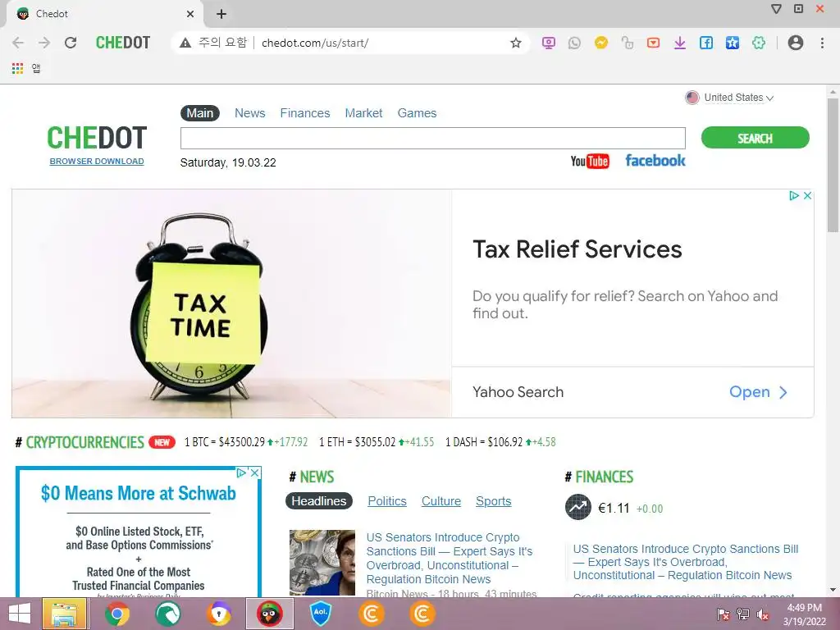Image resolution: width=840 pixels, height=630 pixels.
Task: Click the page vertical scrollbar thumb
Action: (833, 165)
